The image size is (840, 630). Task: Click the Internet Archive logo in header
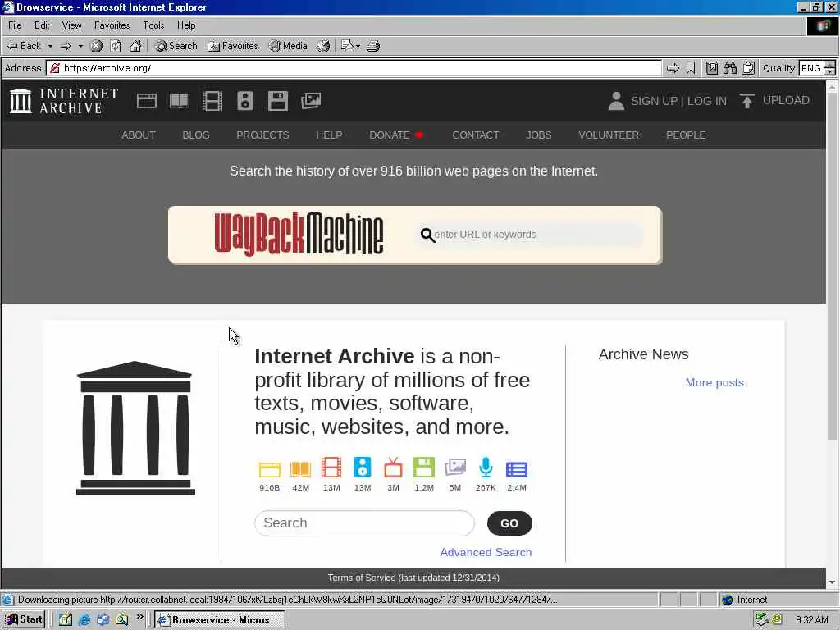tap(64, 101)
